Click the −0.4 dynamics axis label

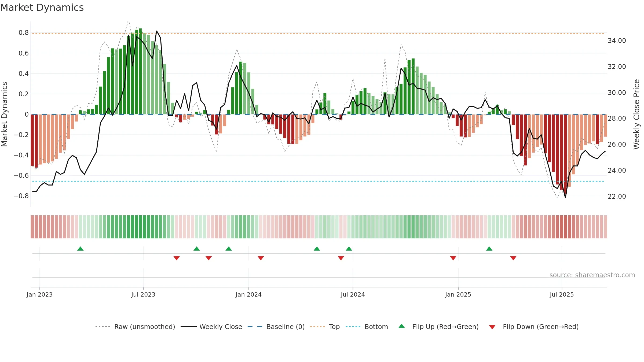[x=21, y=155]
